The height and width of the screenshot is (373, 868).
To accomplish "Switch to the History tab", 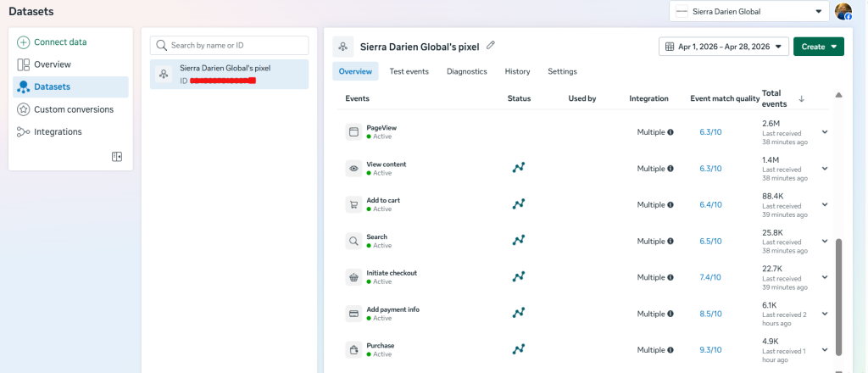I will coord(517,71).
